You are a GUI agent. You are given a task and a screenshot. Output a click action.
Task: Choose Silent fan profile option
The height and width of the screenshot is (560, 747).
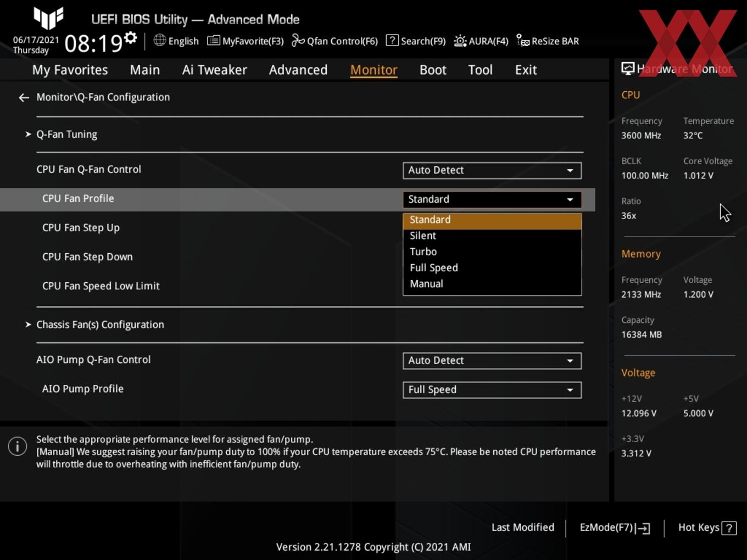[x=492, y=236]
